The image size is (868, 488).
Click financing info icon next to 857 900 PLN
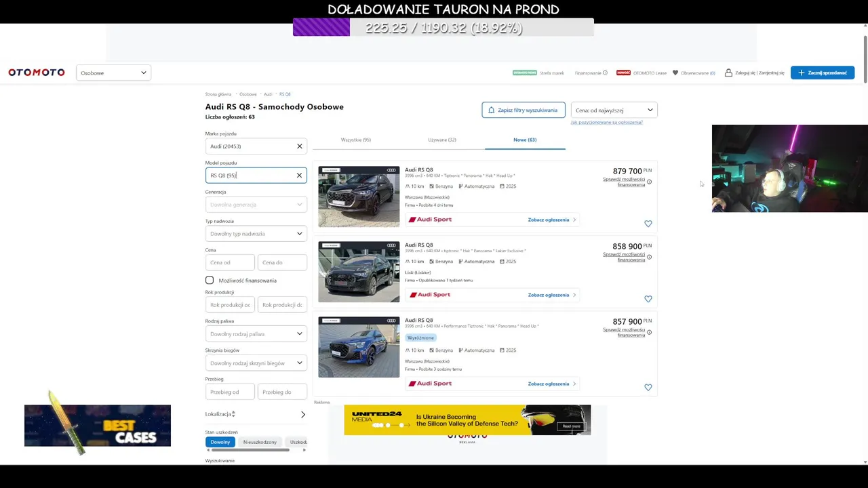coord(649,332)
